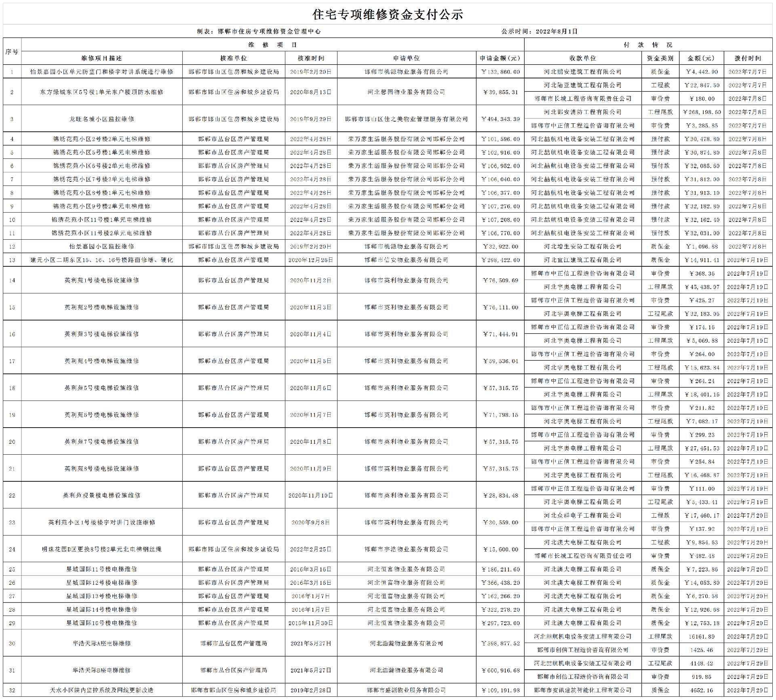The width and height of the screenshot is (776, 700).
Task: Click the paid amount ¥268,198.60
Action: pyautogui.click(x=702, y=112)
